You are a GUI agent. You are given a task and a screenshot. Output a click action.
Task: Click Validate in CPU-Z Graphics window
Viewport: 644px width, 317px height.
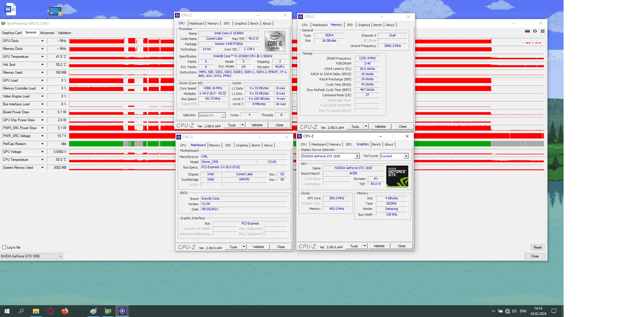click(x=379, y=246)
